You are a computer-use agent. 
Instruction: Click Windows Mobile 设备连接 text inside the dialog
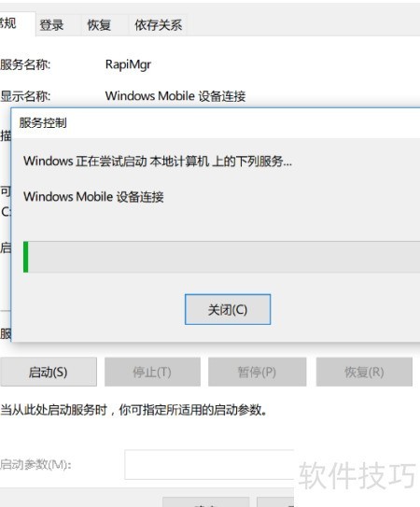(93, 197)
